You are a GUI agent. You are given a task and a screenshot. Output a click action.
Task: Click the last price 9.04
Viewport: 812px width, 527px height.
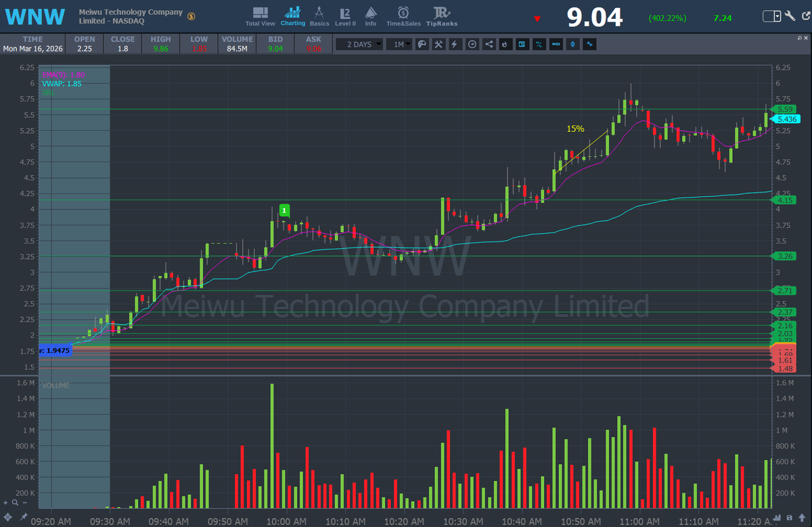[x=594, y=18]
